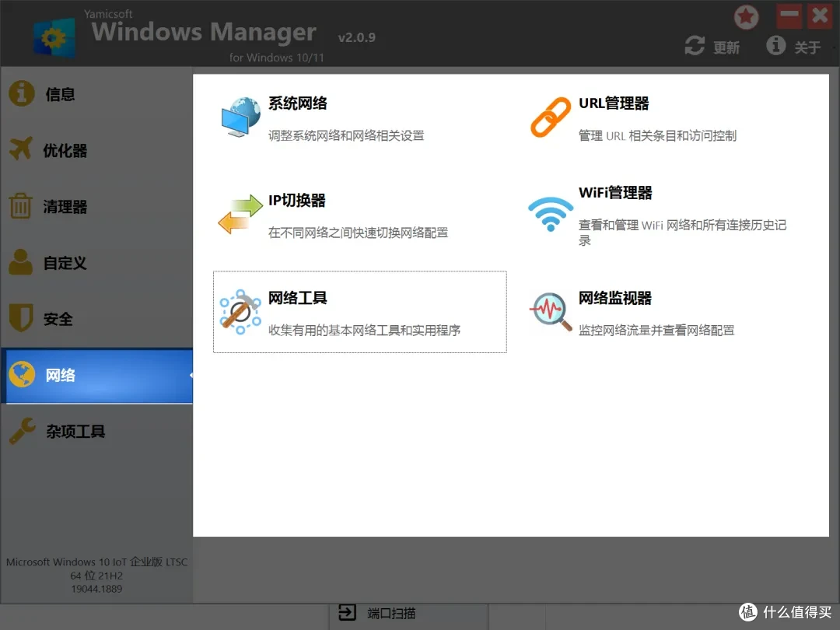Click the 关于 button label
This screenshot has width=840, height=630.
coord(807,47)
